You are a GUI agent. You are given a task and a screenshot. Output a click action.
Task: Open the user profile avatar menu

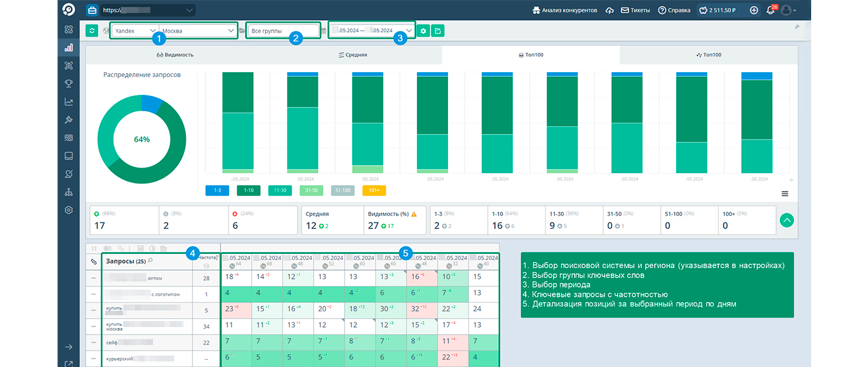pos(788,10)
